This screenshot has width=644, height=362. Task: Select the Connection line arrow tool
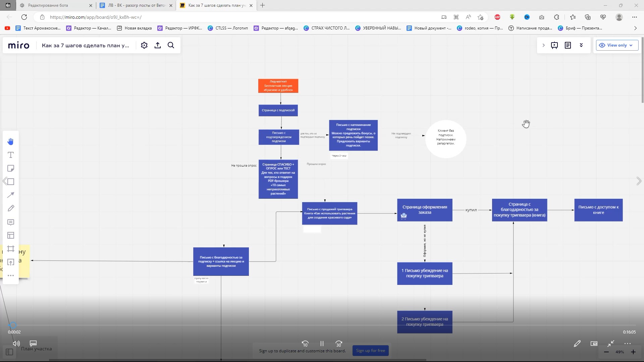tap(10, 195)
